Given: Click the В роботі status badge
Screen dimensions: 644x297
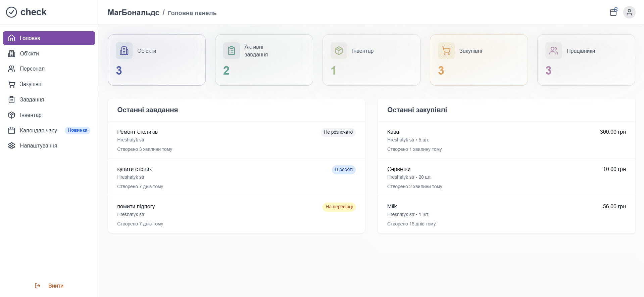Looking at the screenshot, I should coord(344,170).
